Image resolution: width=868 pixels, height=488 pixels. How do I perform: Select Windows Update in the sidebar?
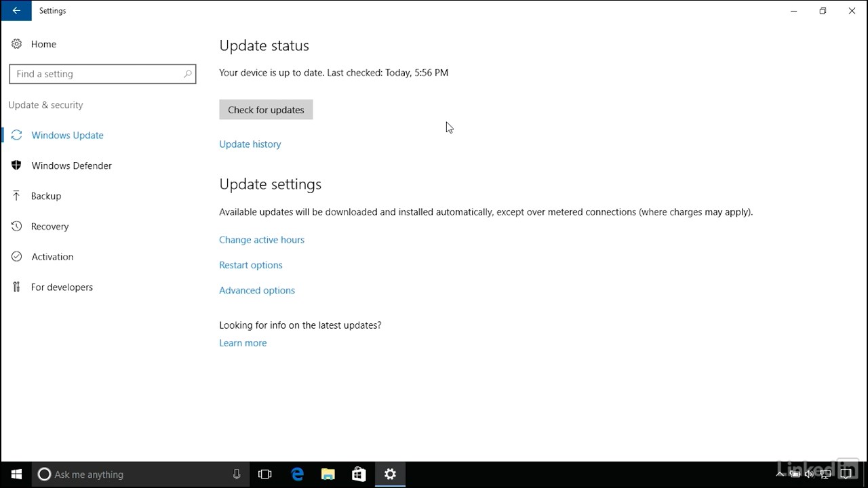67,135
